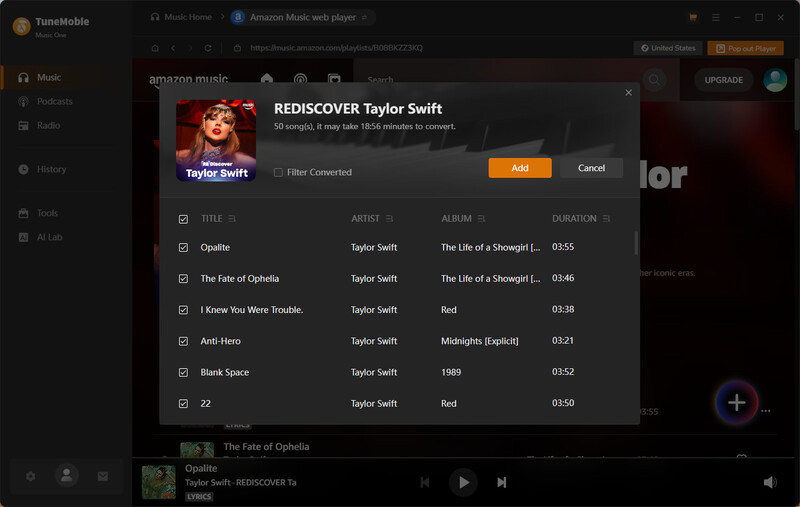Click the TuneMobie logo icon

coord(21,26)
